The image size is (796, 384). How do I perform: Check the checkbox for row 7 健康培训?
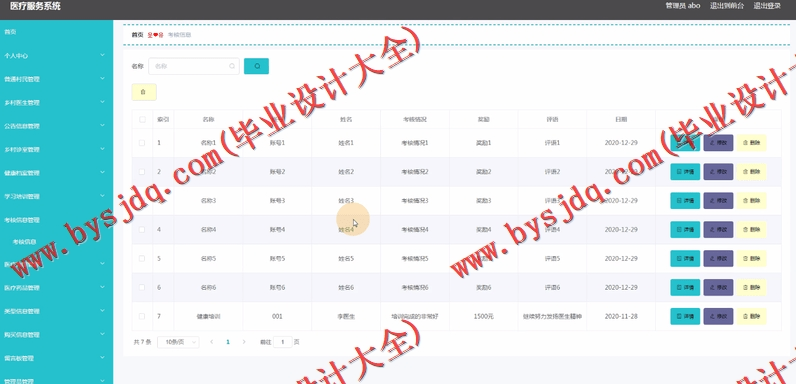(x=142, y=316)
